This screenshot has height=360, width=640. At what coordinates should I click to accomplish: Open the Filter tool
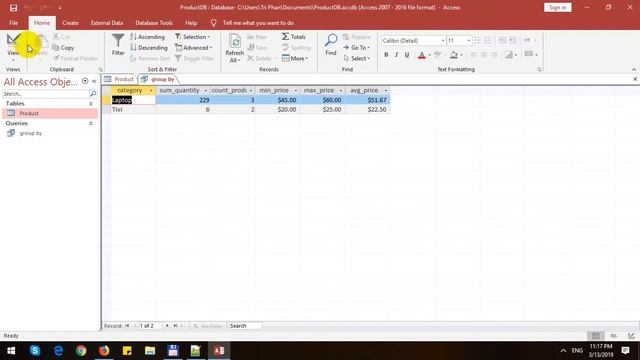pyautogui.click(x=118, y=44)
